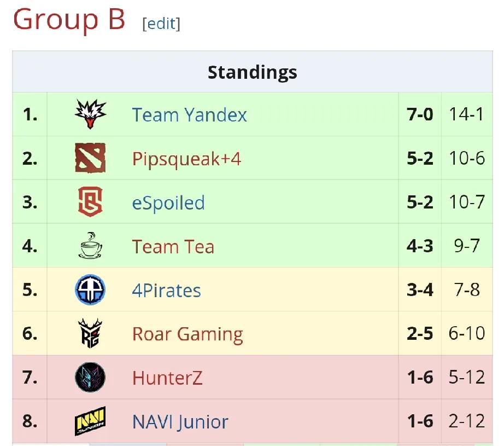Click the eSpoiled team logo icon
This screenshot has width=504, height=446.
[x=90, y=202]
